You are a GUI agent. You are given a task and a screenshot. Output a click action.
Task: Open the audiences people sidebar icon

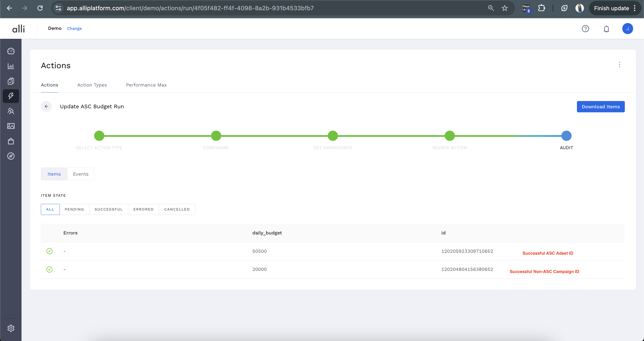coord(11,111)
